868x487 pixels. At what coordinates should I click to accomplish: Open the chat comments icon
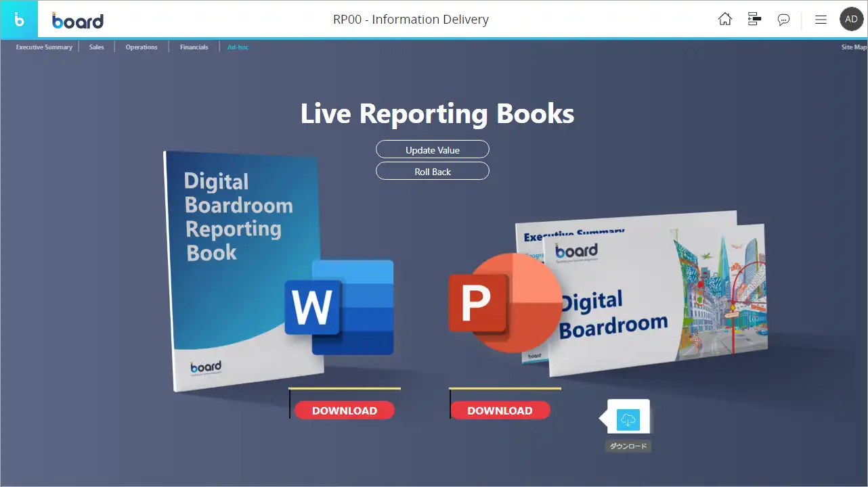783,20
